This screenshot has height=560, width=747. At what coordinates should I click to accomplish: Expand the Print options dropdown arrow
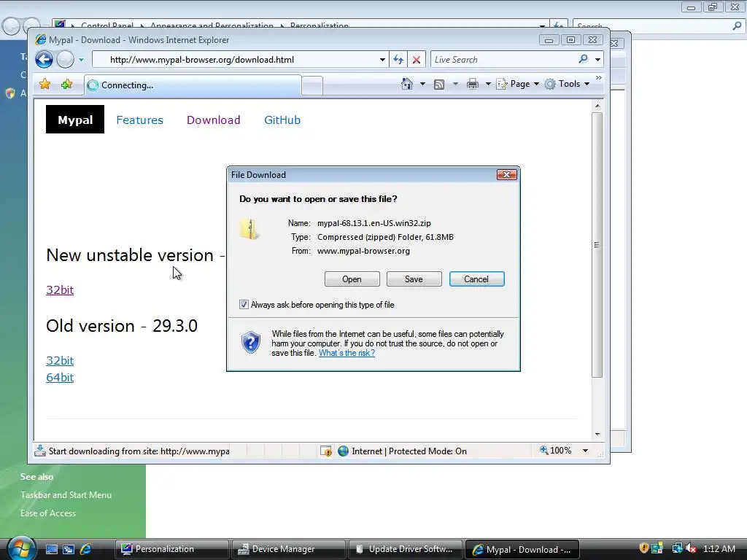pyautogui.click(x=488, y=84)
